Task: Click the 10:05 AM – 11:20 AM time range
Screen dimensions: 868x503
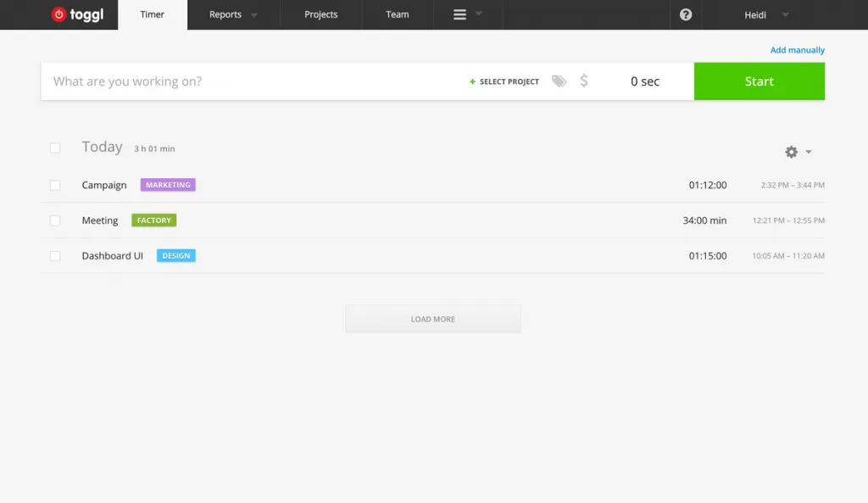Action: 788,256
